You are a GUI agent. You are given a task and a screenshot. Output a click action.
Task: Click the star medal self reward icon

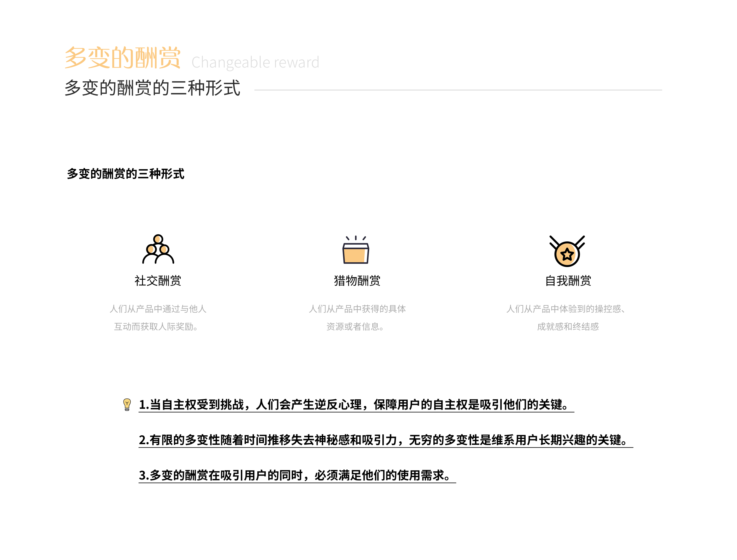tap(567, 252)
